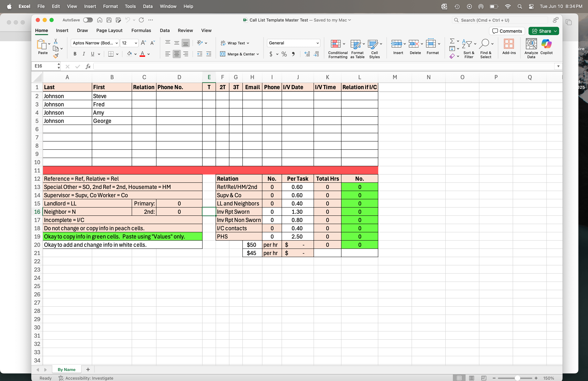Expand the Fill Color dropdown arrow
Screen dimensions: 588x381
click(135, 54)
